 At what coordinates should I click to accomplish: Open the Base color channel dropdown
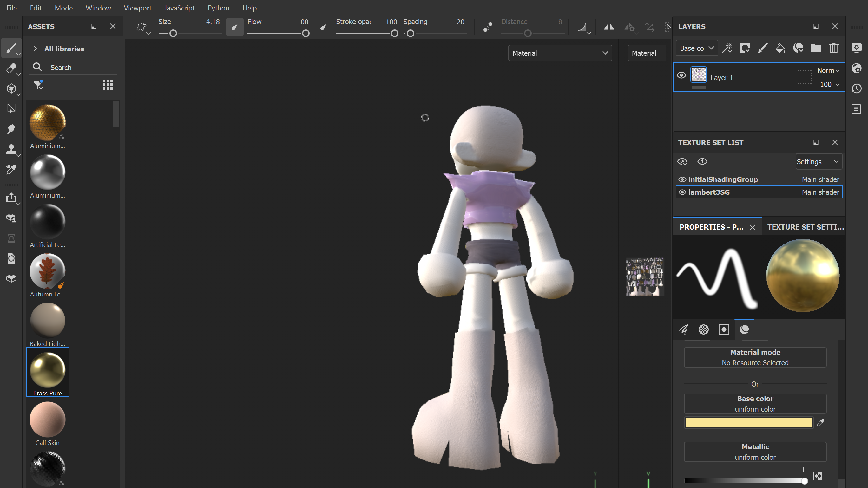pos(696,48)
